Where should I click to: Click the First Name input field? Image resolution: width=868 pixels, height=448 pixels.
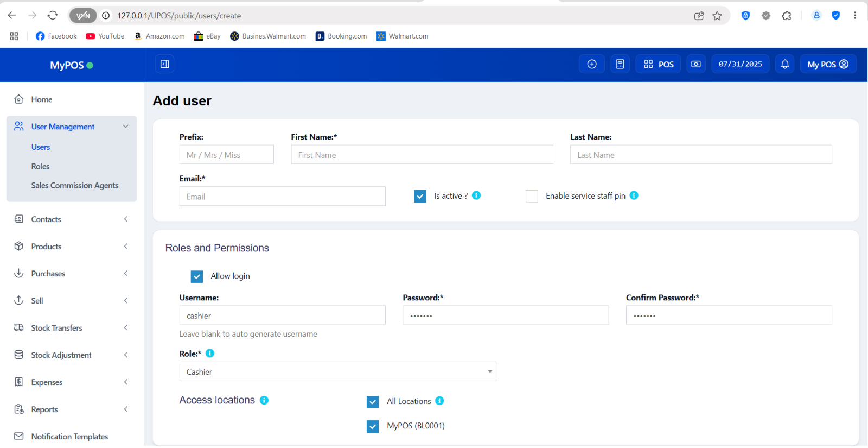(x=422, y=155)
